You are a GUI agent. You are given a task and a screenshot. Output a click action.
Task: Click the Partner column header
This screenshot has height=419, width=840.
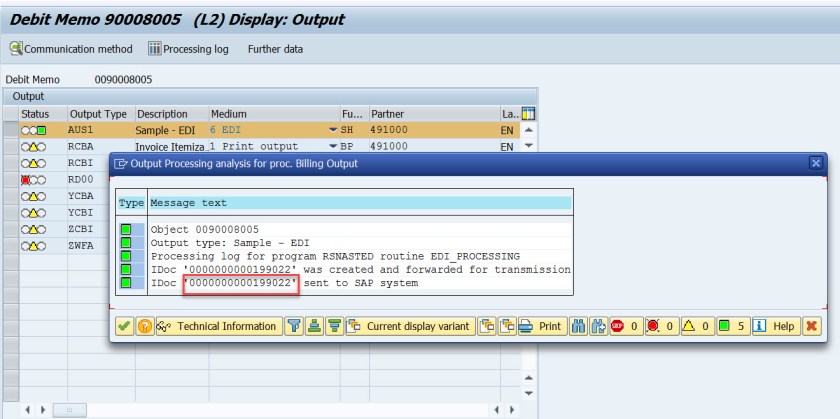pyautogui.click(x=434, y=114)
